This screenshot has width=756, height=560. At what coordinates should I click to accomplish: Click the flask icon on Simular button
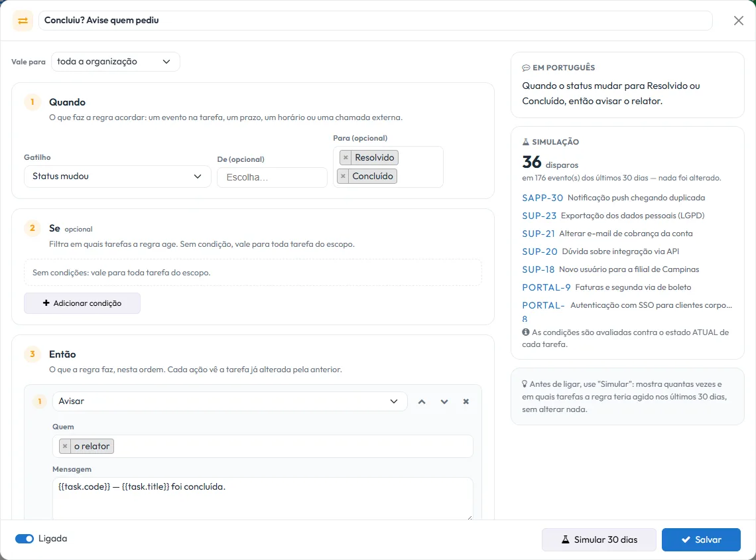coord(566,539)
